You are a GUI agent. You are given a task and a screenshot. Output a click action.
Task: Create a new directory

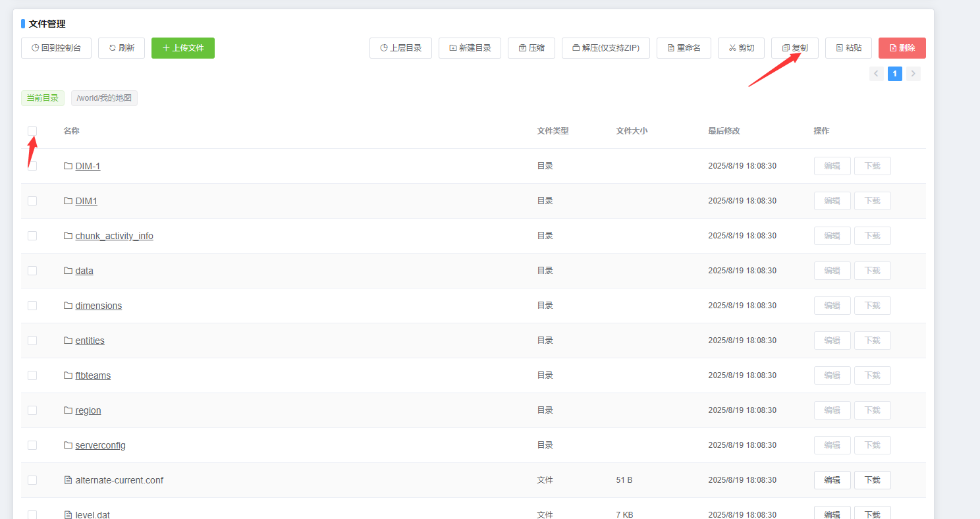click(x=470, y=48)
